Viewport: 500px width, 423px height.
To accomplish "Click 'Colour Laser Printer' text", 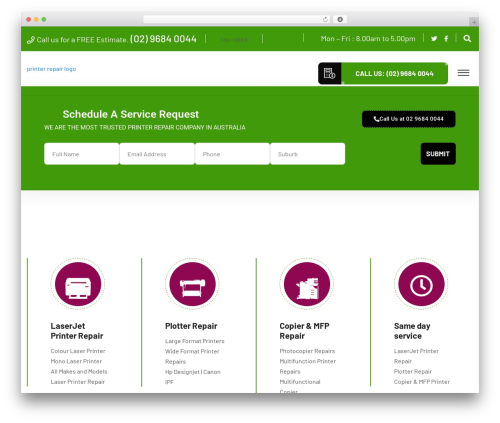I will [x=78, y=351].
